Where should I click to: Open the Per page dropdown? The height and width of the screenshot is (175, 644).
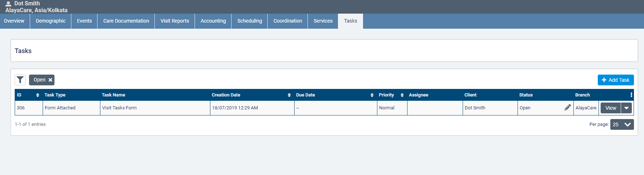[x=622, y=124]
